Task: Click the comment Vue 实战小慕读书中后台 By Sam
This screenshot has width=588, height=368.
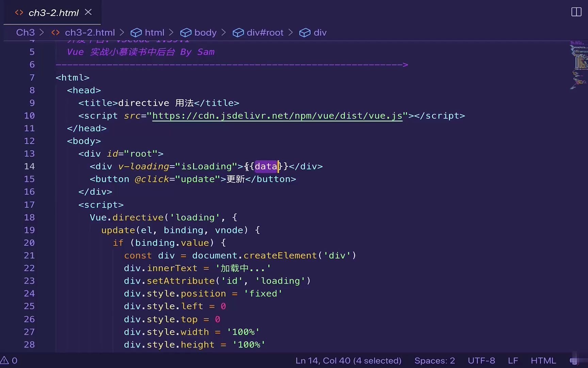Action: 141,52
